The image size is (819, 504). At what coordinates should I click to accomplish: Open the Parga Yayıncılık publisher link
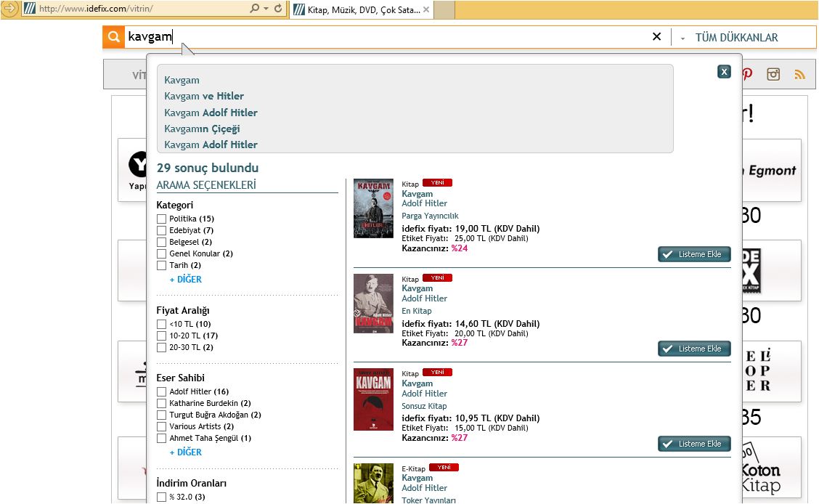point(430,216)
